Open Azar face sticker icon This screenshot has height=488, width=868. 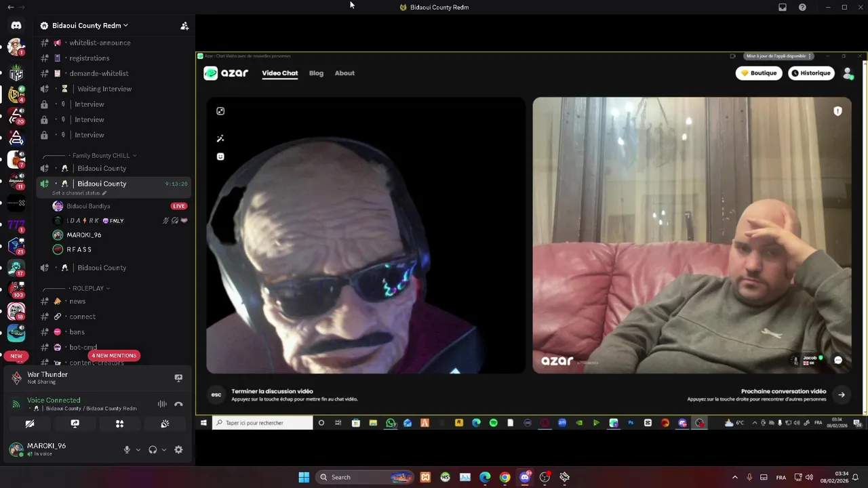click(x=220, y=157)
